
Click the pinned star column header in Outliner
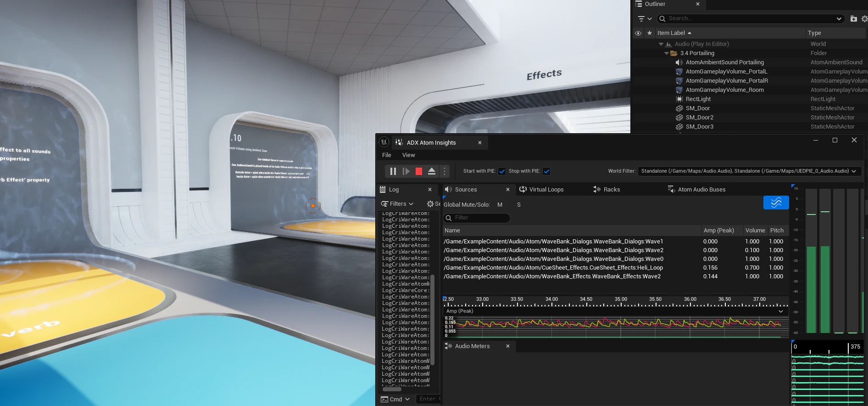click(x=650, y=33)
